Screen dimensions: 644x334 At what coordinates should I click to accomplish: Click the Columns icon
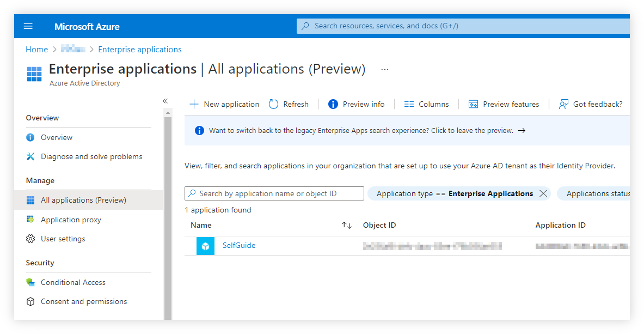pyautogui.click(x=409, y=104)
